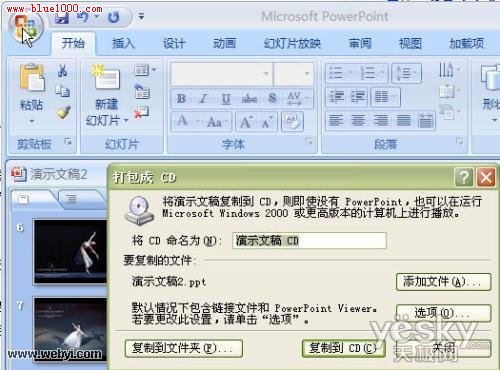
Task: Open the font size combo box
Action: 293,73
